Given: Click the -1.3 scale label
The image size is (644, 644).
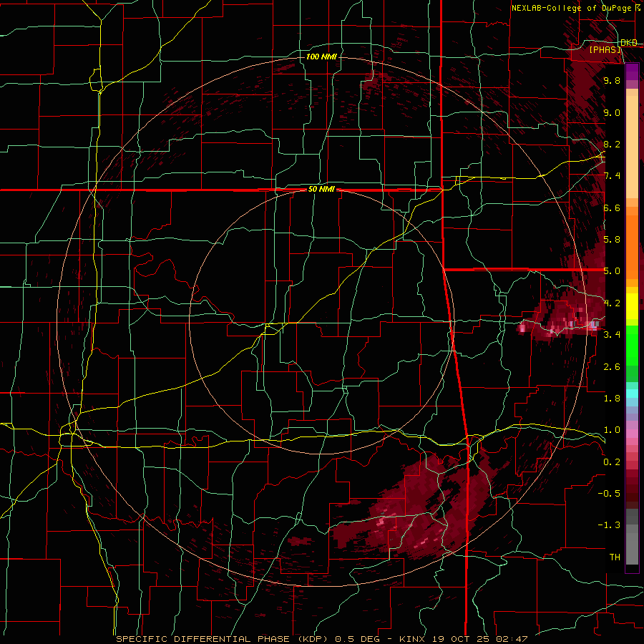Looking at the screenshot, I should point(609,525).
